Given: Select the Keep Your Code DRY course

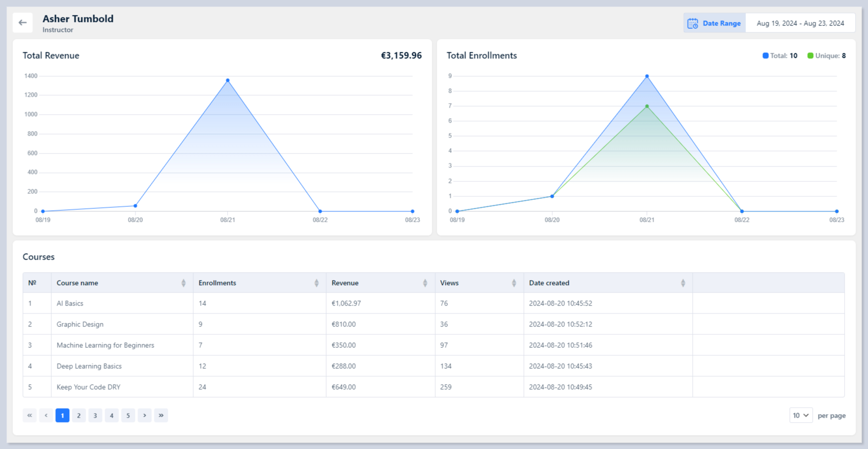Looking at the screenshot, I should point(88,387).
